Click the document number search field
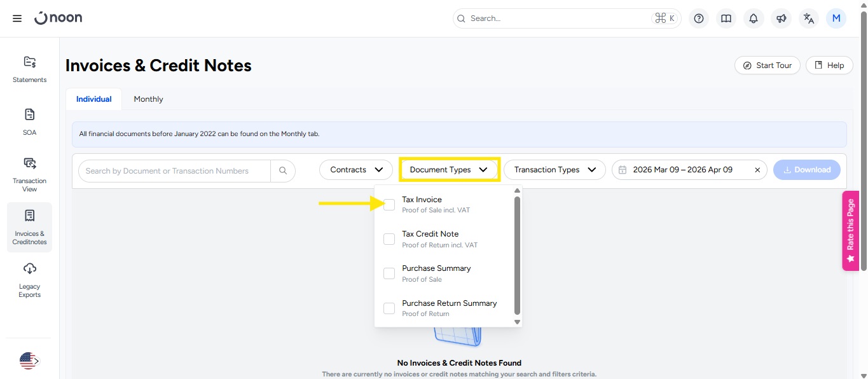This screenshot has width=868, height=379. pyautogui.click(x=174, y=170)
